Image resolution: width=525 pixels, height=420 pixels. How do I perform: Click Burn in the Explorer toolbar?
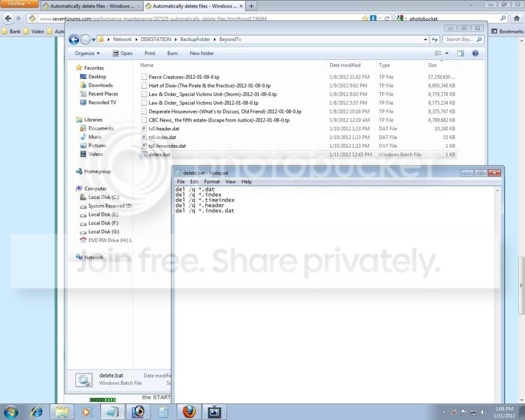[x=172, y=53]
